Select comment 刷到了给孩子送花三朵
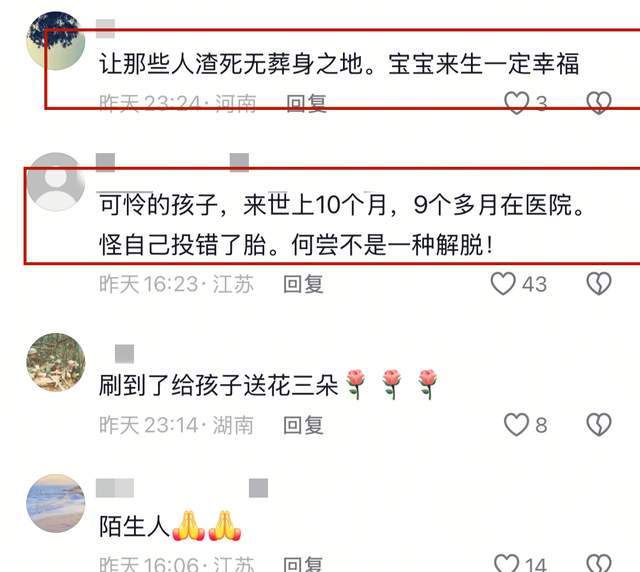The width and height of the screenshot is (640, 572). 219,385
